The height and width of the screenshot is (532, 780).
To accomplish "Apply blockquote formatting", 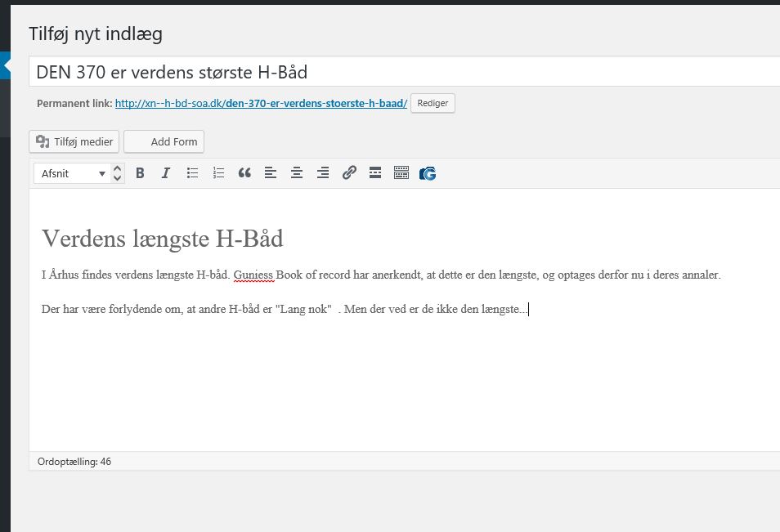I will [244, 173].
